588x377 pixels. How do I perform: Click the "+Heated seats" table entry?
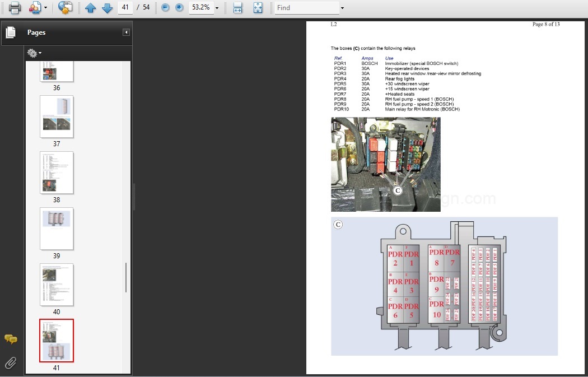pyautogui.click(x=400, y=94)
